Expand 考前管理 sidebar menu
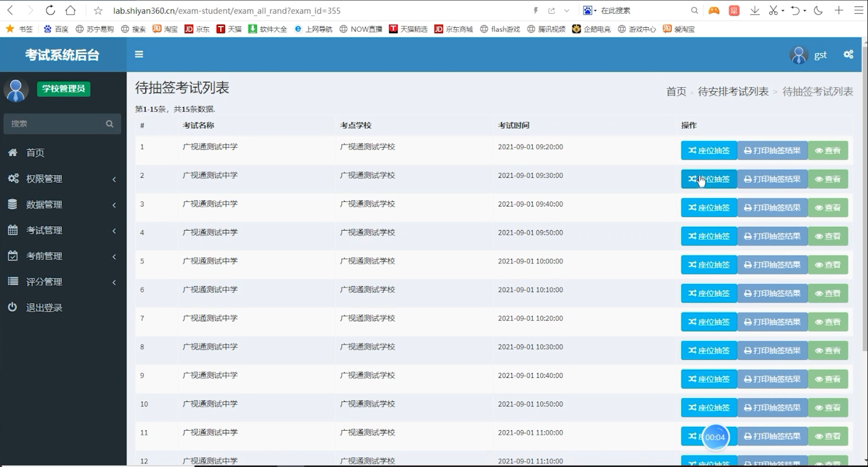This screenshot has height=467, width=868. pyautogui.click(x=63, y=256)
